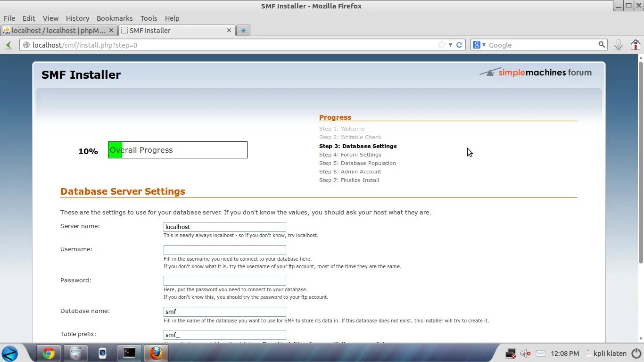Click the Overall Progress bar

click(178, 150)
